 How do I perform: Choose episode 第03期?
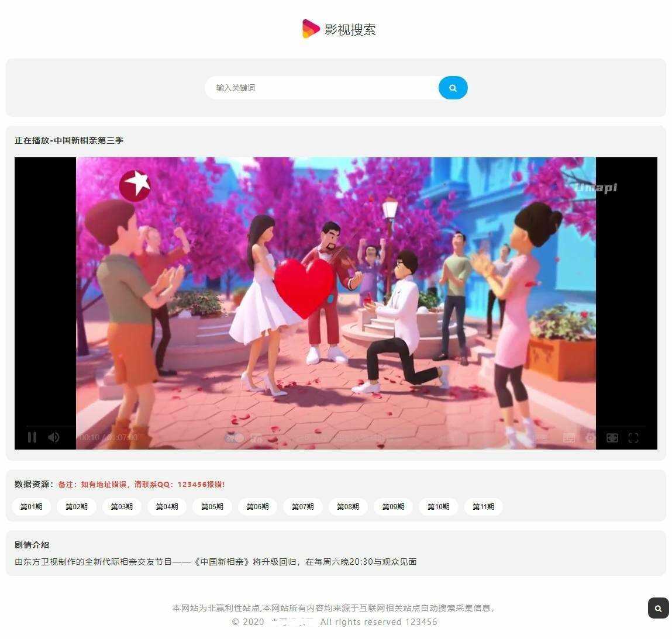pyautogui.click(x=122, y=506)
